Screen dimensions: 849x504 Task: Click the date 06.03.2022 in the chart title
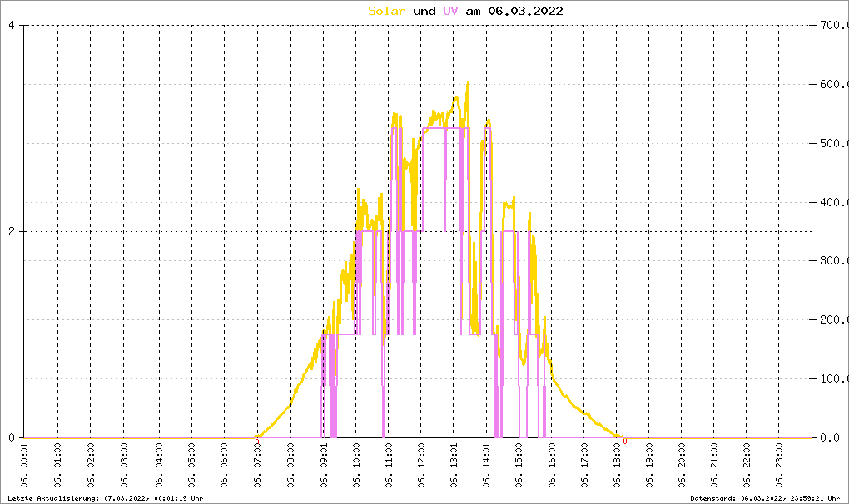tap(525, 11)
